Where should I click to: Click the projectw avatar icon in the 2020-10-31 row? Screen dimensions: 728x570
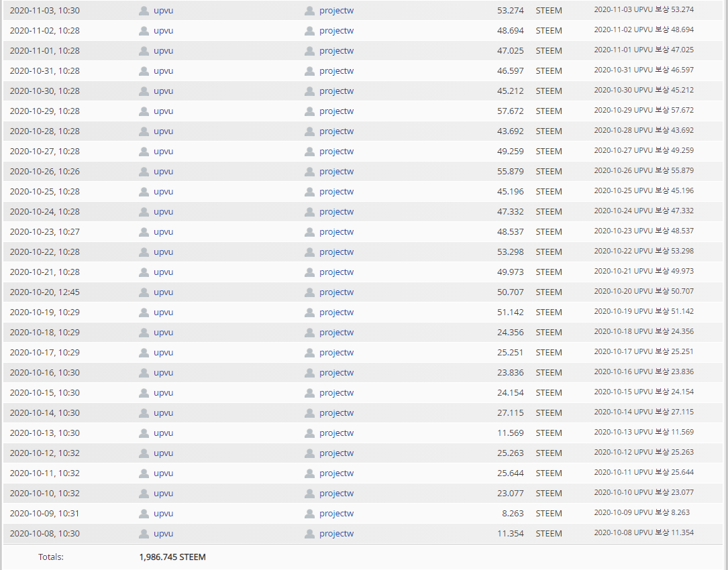pyautogui.click(x=310, y=71)
